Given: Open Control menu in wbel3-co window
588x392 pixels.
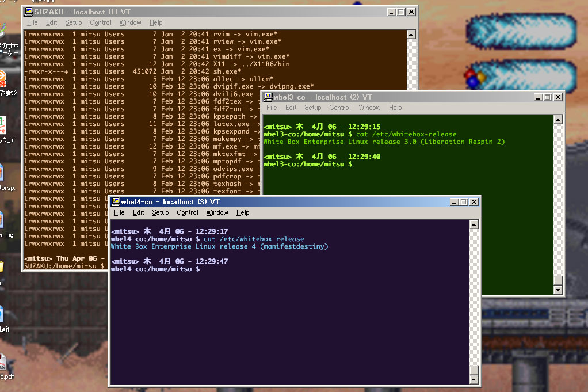Looking at the screenshot, I should click(339, 108).
